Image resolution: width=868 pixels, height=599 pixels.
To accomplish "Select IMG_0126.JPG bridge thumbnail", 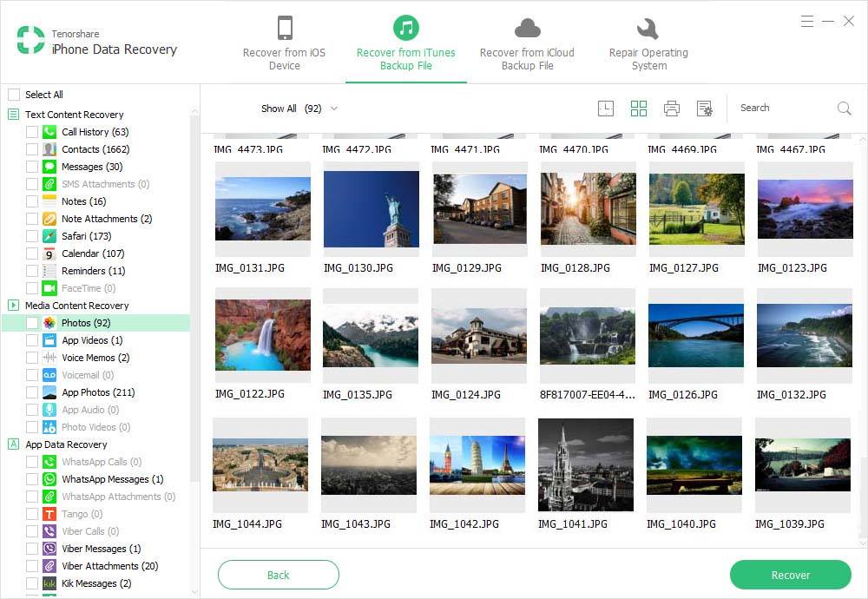I will point(696,335).
